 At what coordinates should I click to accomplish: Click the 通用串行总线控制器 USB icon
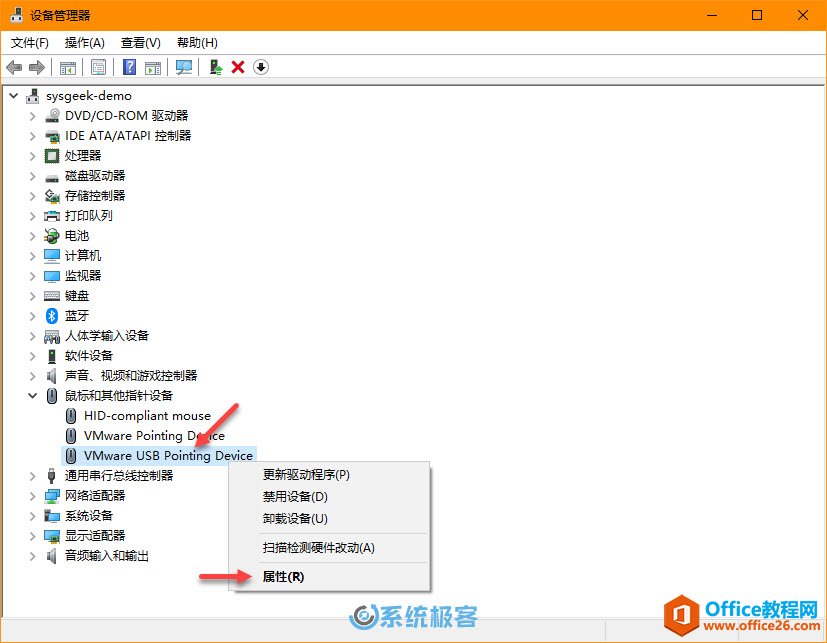(52, 476)
